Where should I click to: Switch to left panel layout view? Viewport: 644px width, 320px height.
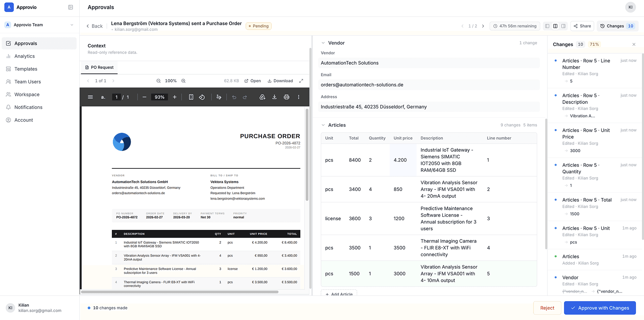547,26
